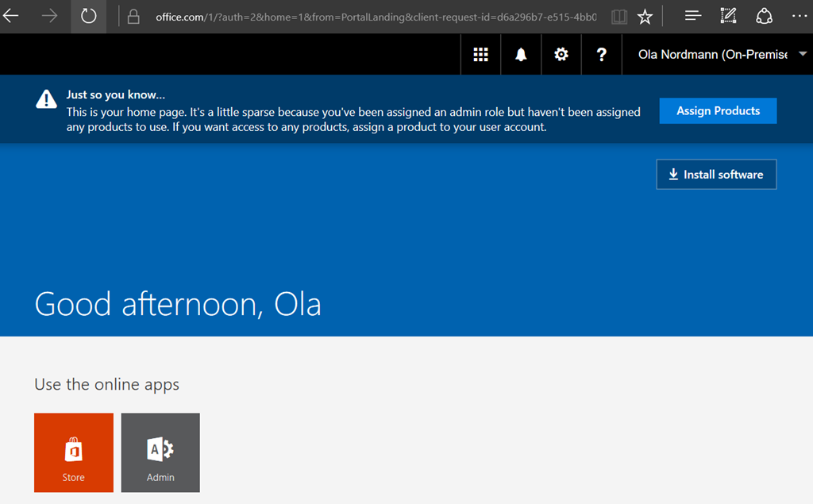Click the office.com address bar
The width and height of the screenshot is (813, 504).
click(x=373, y=16)
